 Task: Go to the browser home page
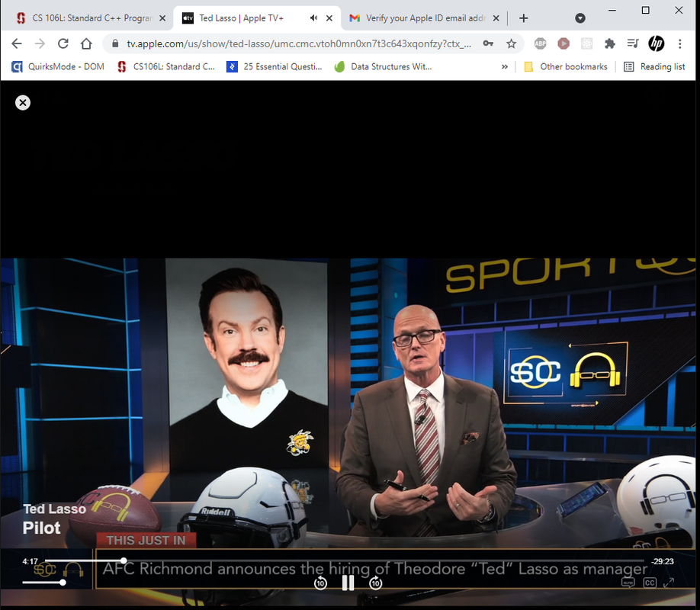click(x=86, y=43)
